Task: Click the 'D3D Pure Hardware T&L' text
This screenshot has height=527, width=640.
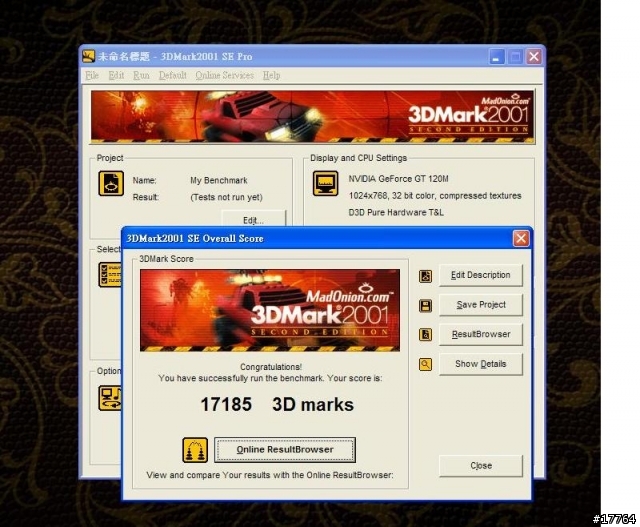Action: (396, 212)
